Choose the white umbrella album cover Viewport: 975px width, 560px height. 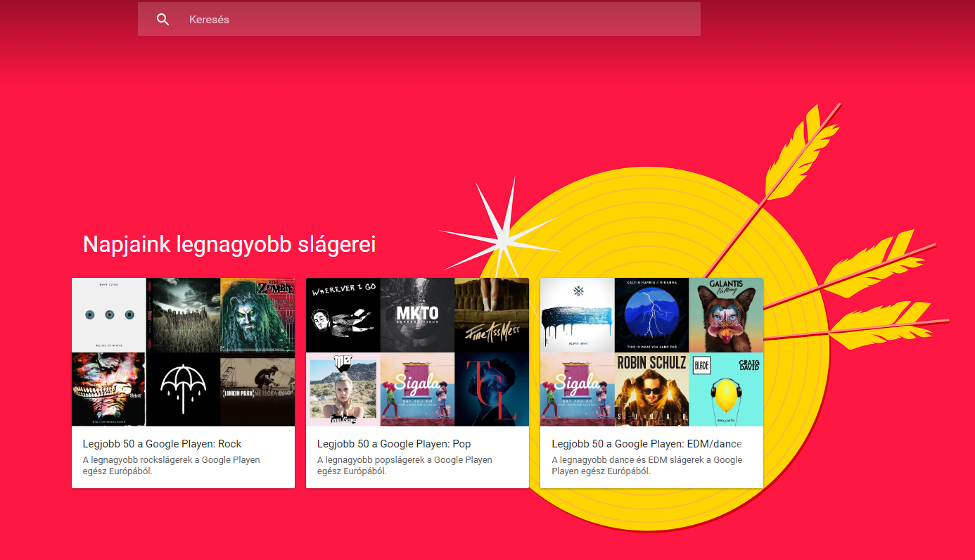[183, 389]
